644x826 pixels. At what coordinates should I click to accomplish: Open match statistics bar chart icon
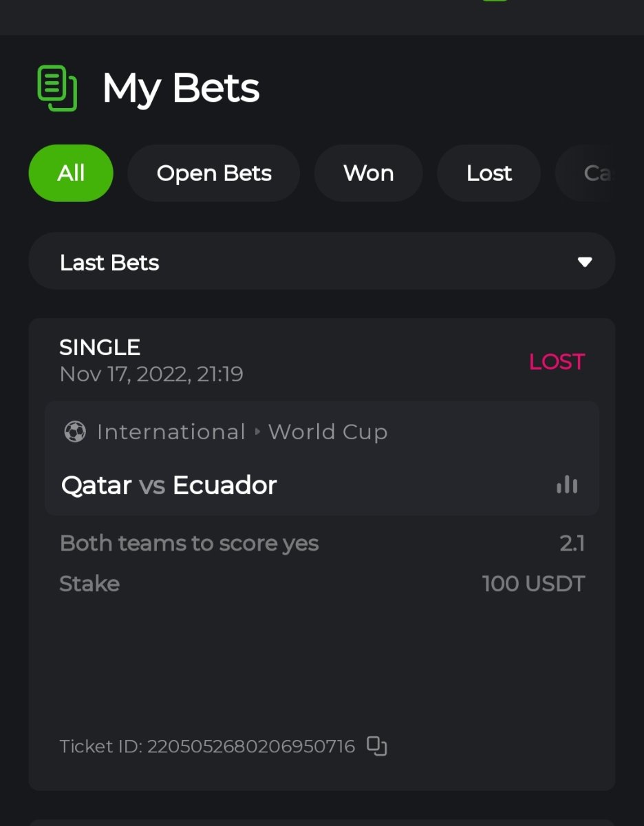click(567, 485)
